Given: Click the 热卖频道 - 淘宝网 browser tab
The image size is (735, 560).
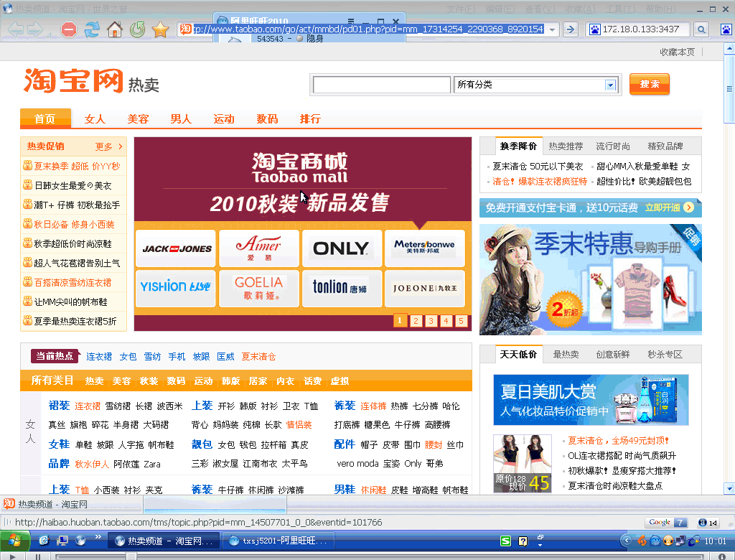Looking at the screenshot, I should 71,504.
